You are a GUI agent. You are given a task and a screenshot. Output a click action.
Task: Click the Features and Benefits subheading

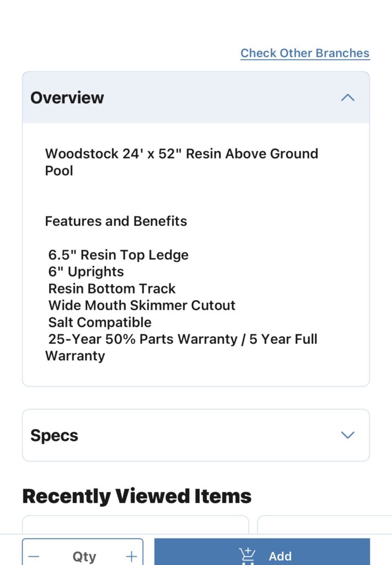coord(116,221)
